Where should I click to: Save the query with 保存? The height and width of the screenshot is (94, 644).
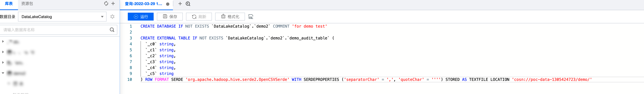coord(170,17)
